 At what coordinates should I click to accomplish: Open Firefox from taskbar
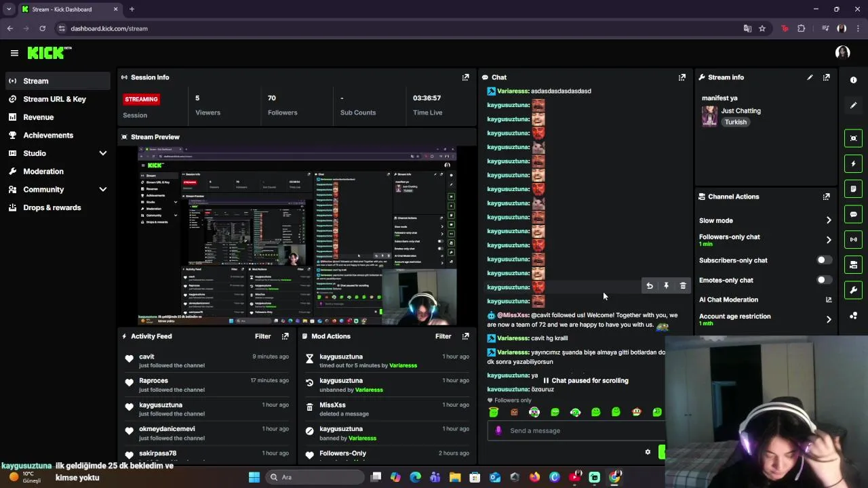534,477
